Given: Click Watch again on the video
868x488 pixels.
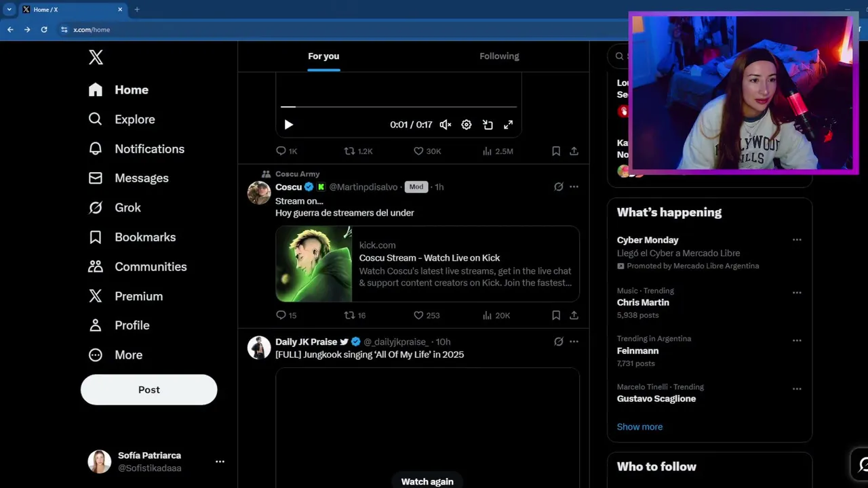Looking at the screenshot, I should [427, 481].
